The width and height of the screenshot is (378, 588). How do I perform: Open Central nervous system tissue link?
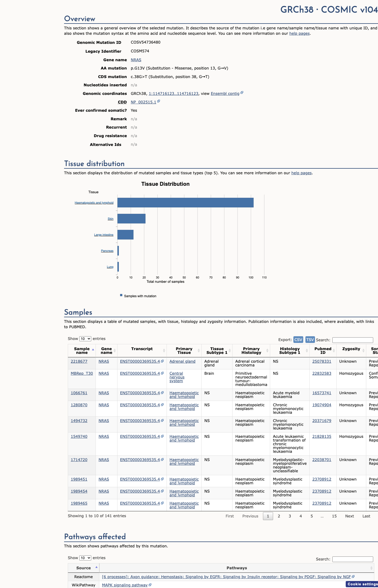tap(177, 377)
